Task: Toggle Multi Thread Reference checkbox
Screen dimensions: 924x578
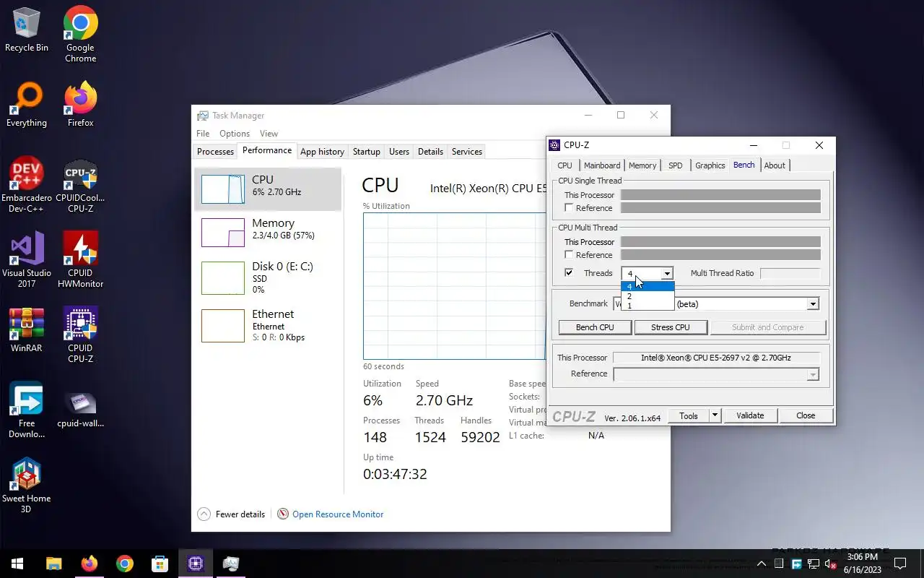Action: point(569,255)
